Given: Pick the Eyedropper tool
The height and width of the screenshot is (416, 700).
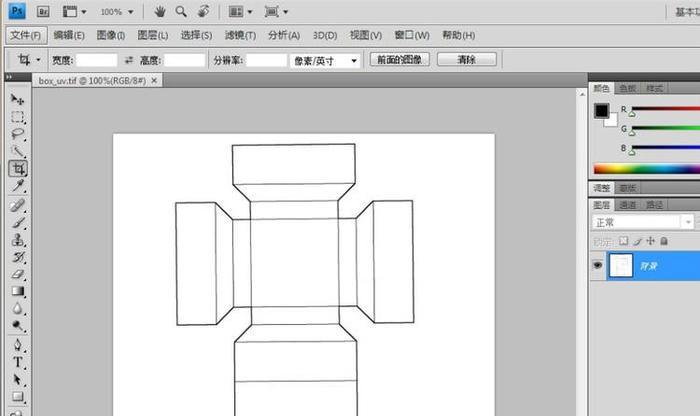Looking at the screenshot, I should 18,186.
